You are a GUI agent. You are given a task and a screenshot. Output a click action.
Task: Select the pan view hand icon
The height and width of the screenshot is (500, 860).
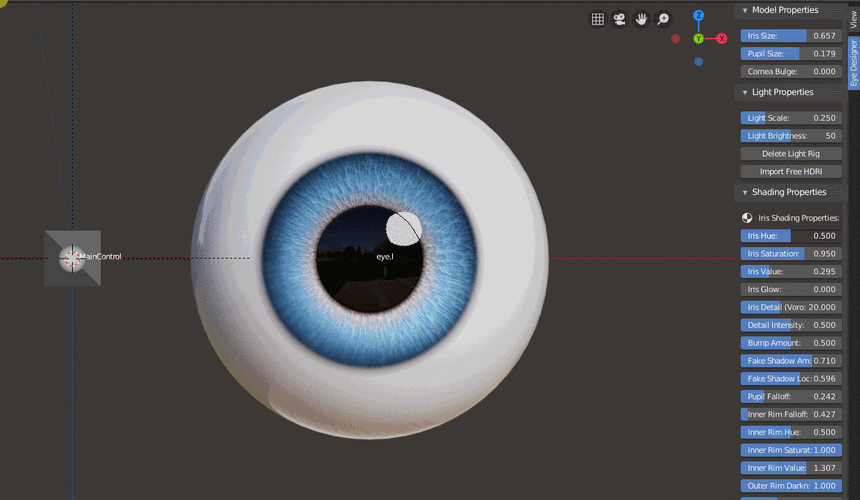pos(641,19)
